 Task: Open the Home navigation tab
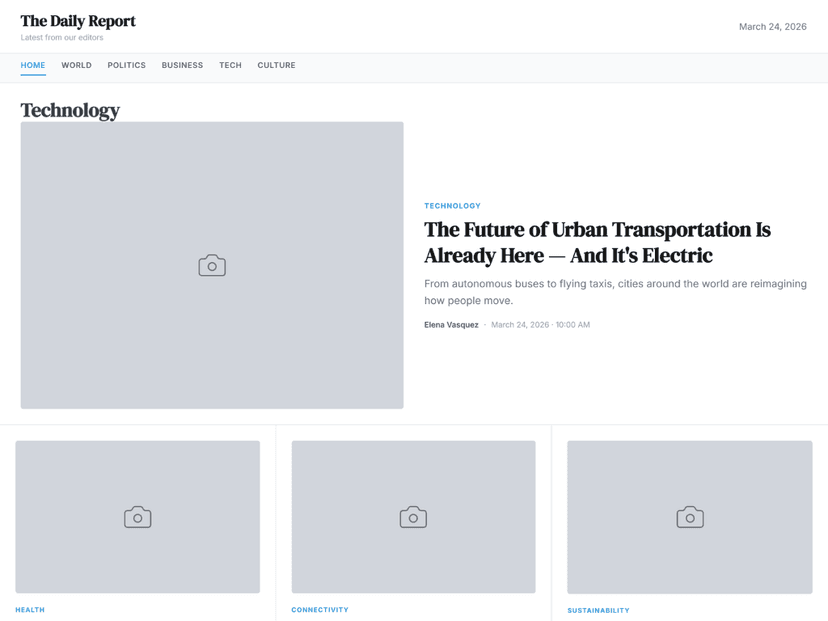pos(33,65)
